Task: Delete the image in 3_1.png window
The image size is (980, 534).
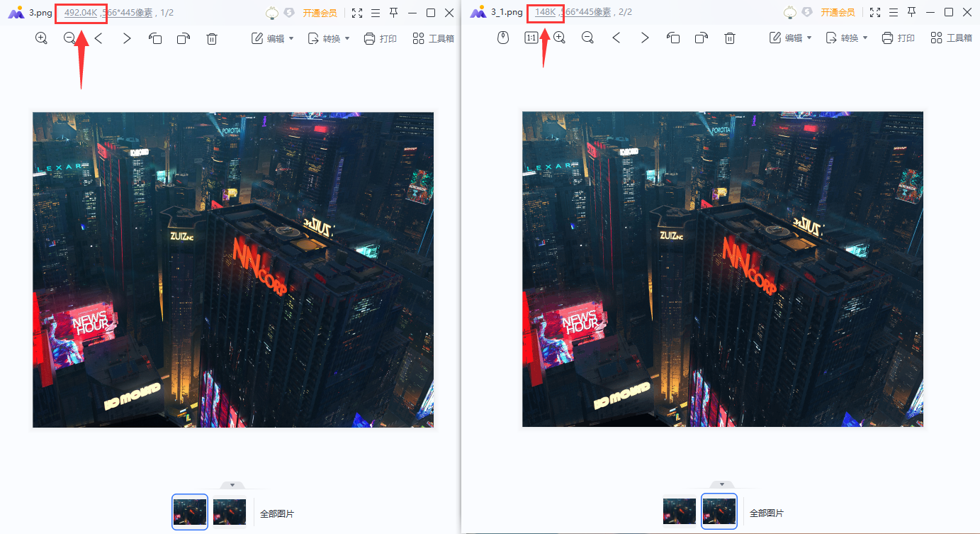Action: (x=730, y=38)
